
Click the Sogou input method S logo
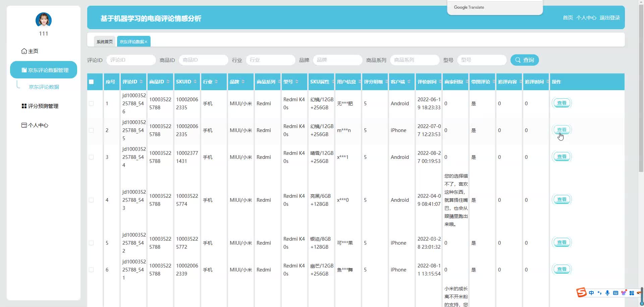tap(582, 293)
